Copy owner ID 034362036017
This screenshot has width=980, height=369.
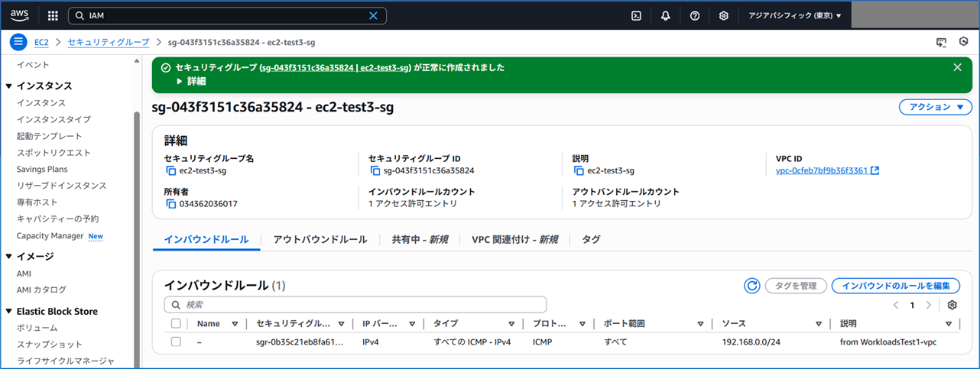170,204
